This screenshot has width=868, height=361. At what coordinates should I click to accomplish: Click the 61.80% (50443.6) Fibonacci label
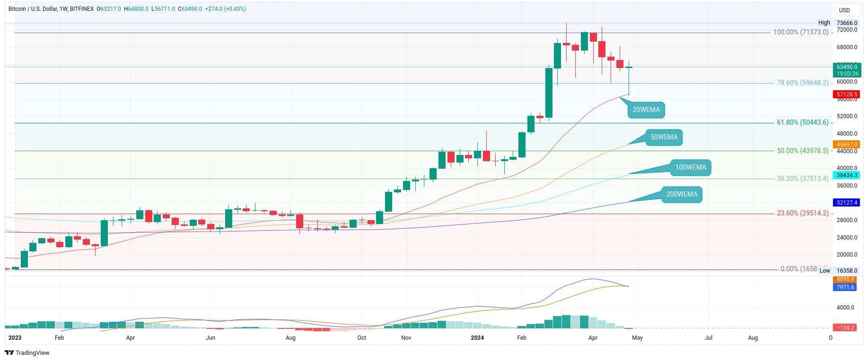point(803,122)
